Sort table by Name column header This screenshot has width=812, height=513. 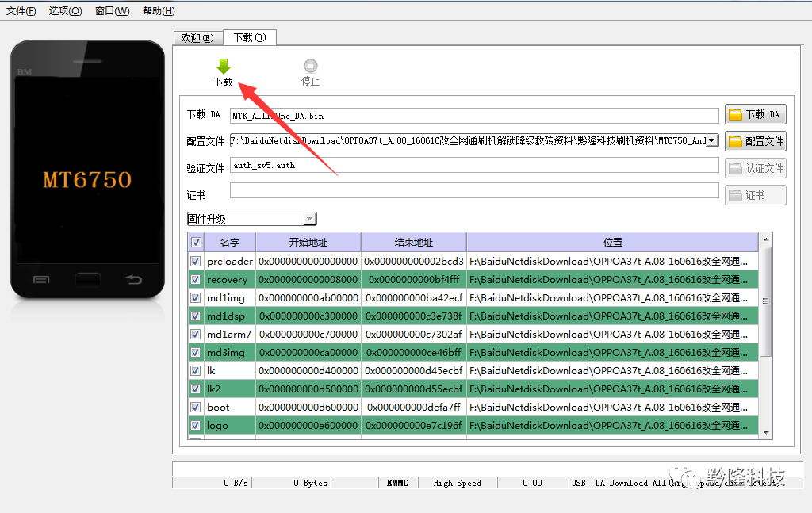click(230, 243)
